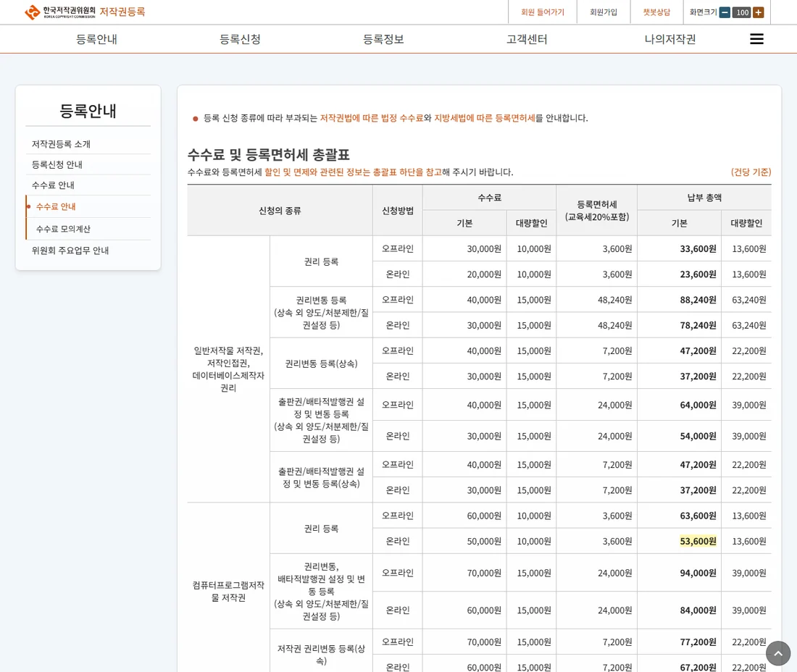Click heading 수수료 및 등록면허세 총괄표
The width and height of the screenshot is (797, 672).
[268, 154]
